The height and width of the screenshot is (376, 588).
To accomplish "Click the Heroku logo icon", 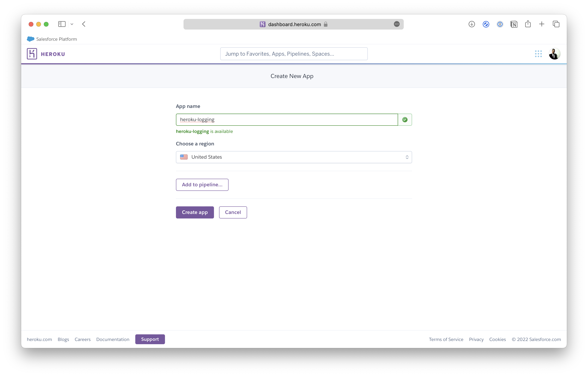I will [32, 54].
